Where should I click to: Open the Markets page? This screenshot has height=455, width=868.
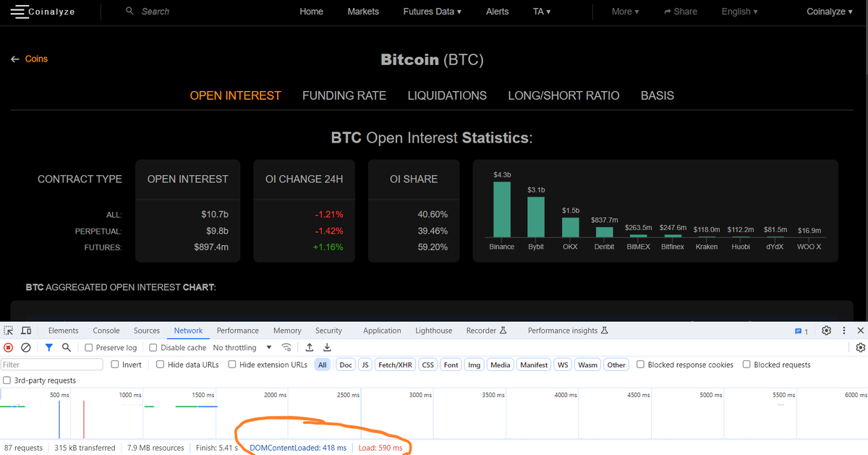coord(363,12)
